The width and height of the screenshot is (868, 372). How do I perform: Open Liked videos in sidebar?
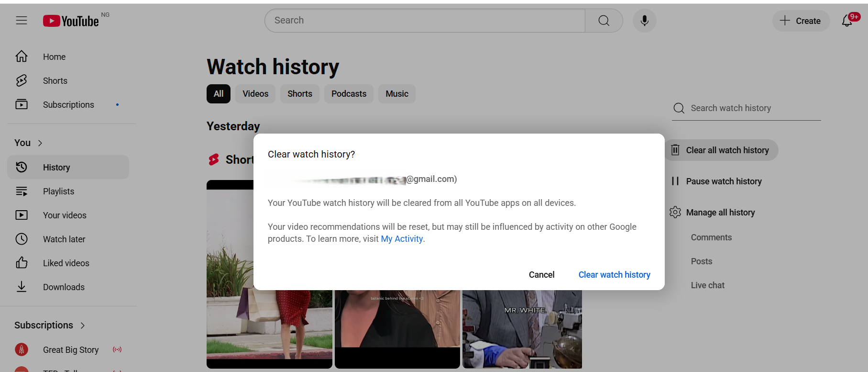(68, 263)
